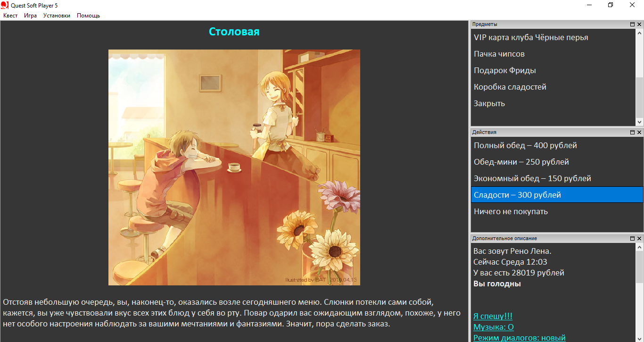Open the Игра menu

[x=31, y=16]
